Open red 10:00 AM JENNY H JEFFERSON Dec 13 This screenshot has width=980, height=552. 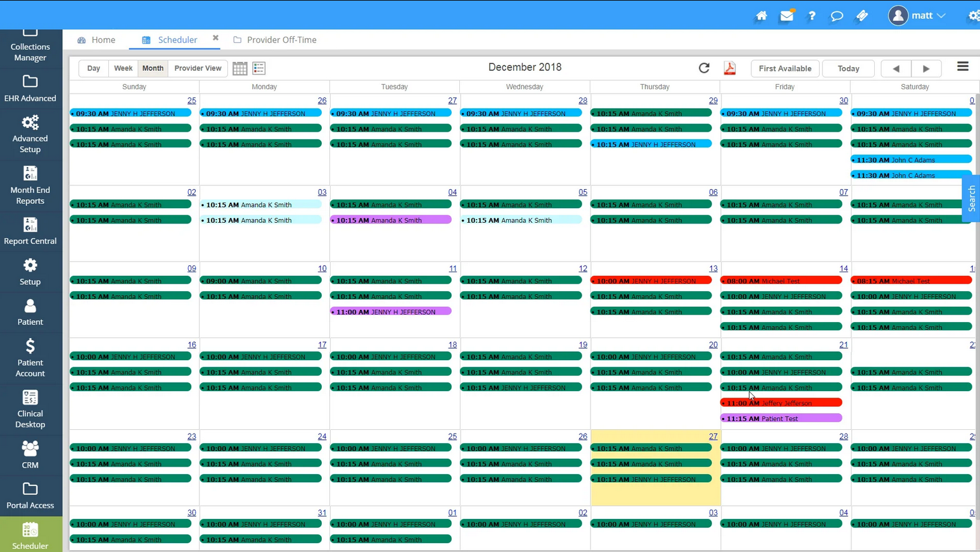[x=651, y=280]
